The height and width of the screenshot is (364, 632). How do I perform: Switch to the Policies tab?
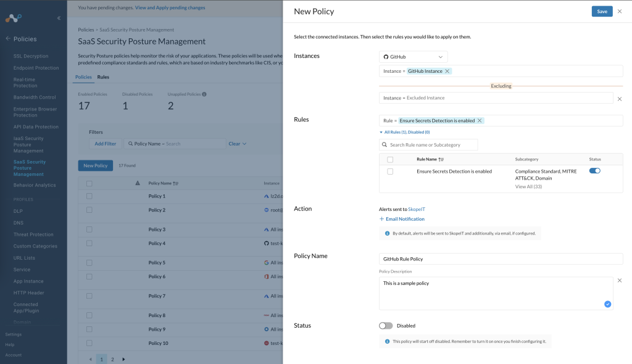coord(83,77)
